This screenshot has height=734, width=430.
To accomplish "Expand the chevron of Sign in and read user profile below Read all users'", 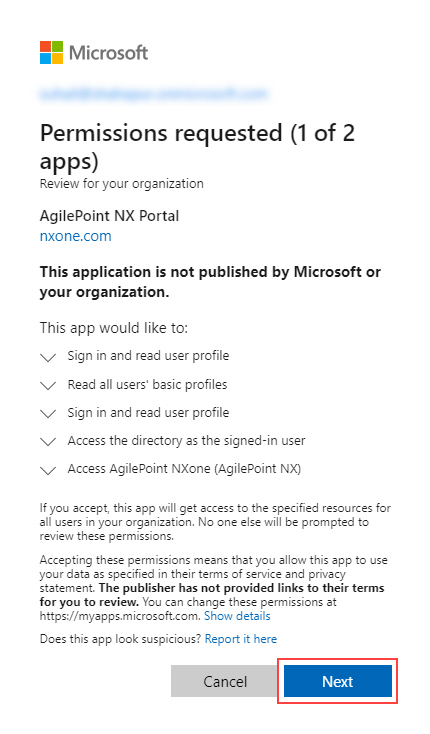I will (x=48, y=414).
